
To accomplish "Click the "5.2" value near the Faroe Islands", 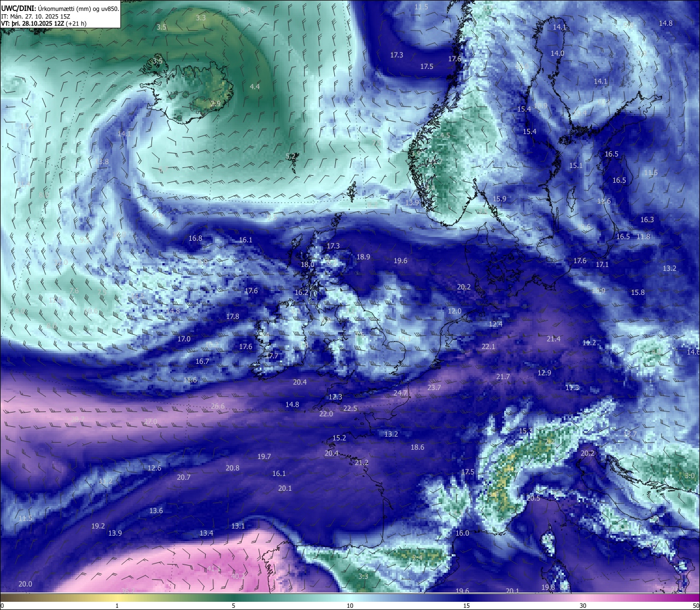I will (291, 156).
